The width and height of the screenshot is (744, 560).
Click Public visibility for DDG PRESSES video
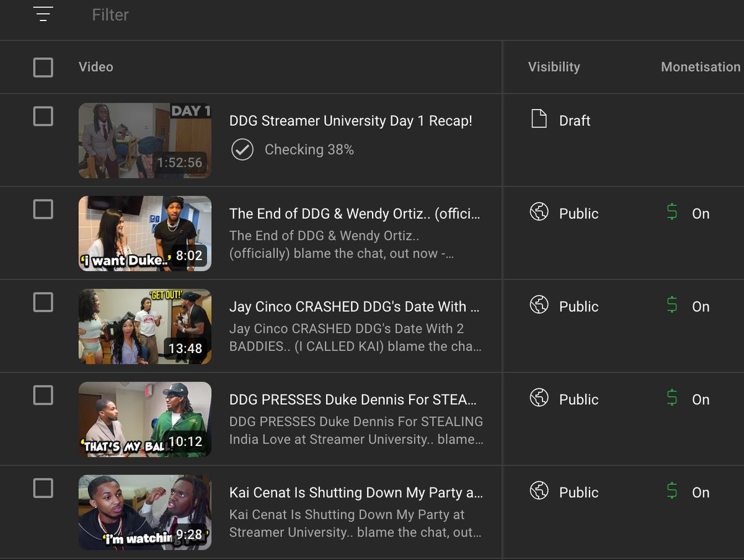[x=579, y=400]
